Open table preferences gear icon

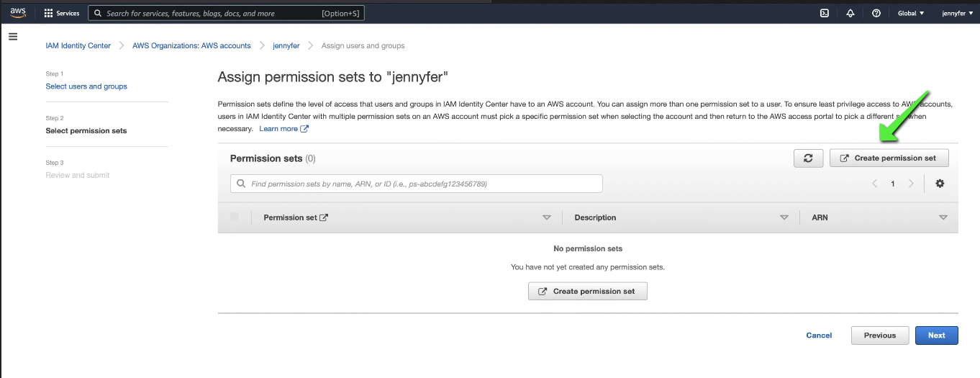click(x=940, y=184)
